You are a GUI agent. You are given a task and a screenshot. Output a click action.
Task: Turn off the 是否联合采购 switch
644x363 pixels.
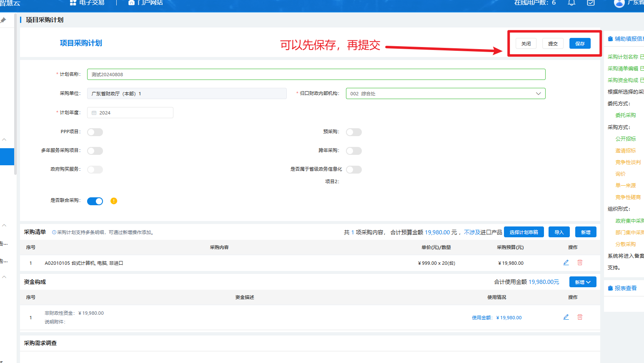click(95, 201)
